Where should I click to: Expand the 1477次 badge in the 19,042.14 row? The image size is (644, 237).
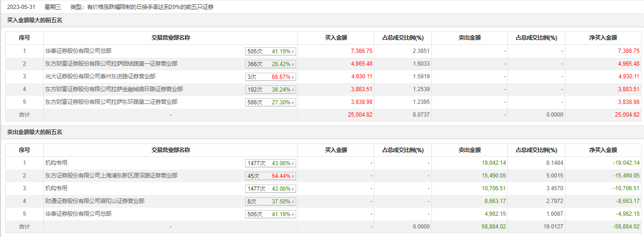pyautogui.click(x=271, y=163)
